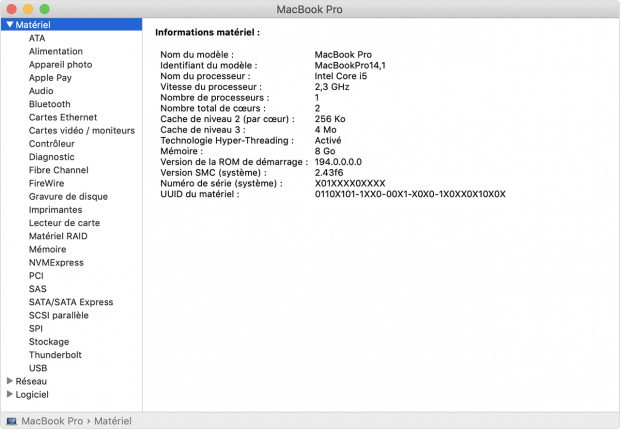Select USB in the sidebar
The width and height of the screenshot is (620, 429).
[x=38, y=368]
